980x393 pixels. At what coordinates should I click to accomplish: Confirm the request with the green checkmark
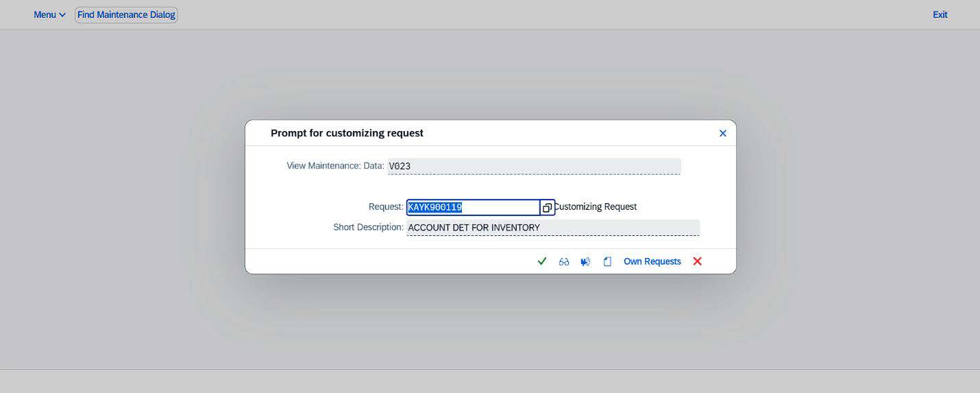click(x=542, y=261)
